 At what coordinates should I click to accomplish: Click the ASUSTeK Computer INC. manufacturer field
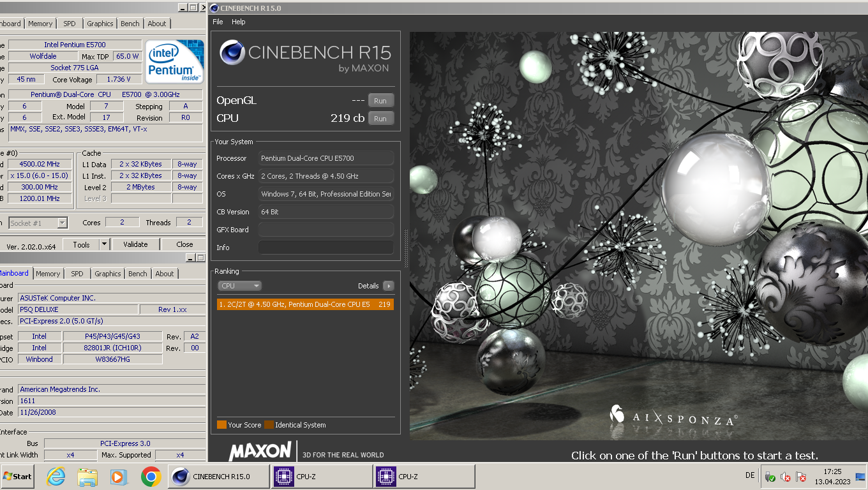click(x=110, y=298)
